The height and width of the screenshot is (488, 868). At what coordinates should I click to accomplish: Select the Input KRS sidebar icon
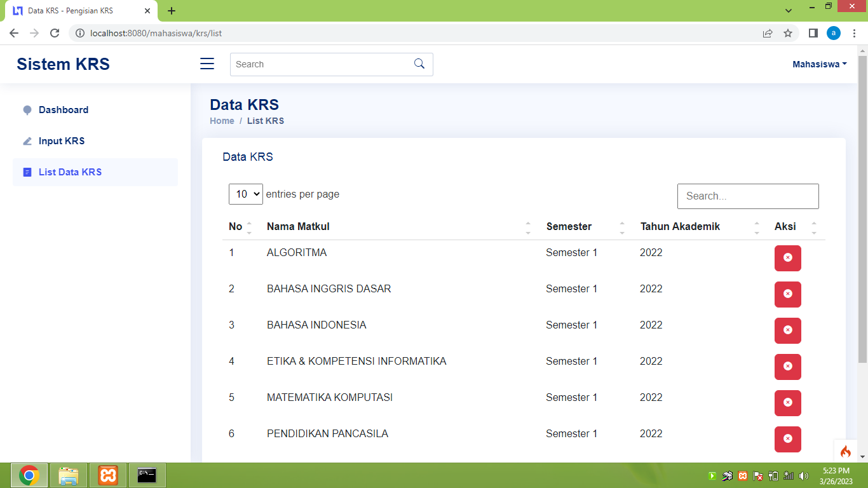point(27,140)
